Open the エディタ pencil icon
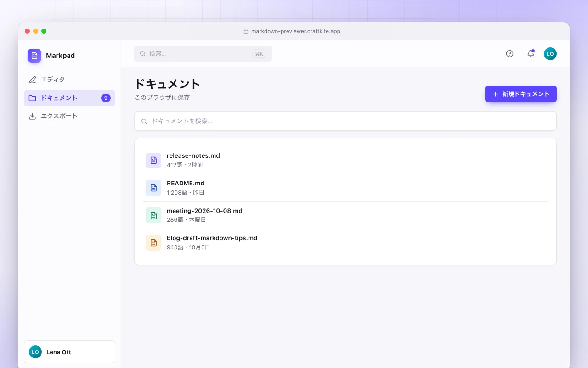 [x=32, y=80]
